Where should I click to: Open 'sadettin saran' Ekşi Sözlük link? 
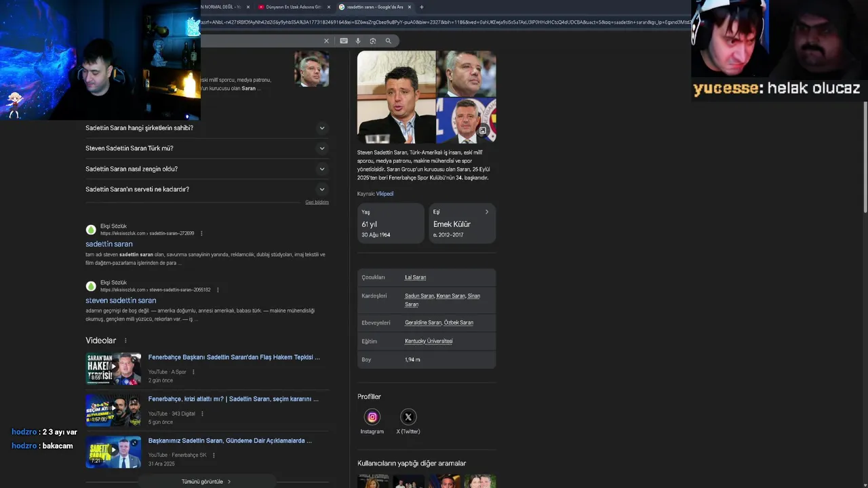109,244
